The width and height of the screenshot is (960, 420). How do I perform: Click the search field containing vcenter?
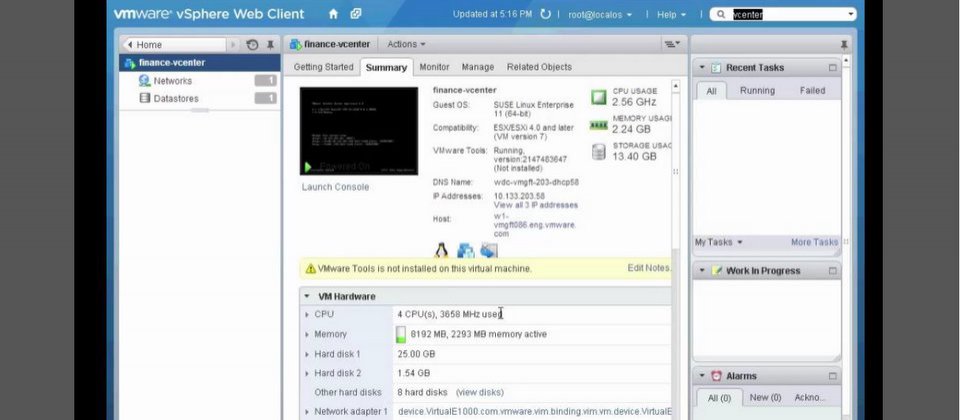(x=785, y=14)
